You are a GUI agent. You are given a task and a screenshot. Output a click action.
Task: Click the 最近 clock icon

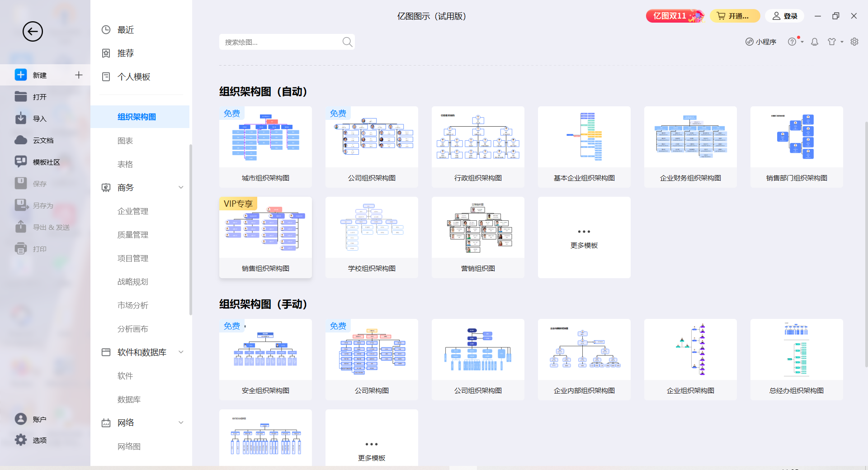click(106, 30)
